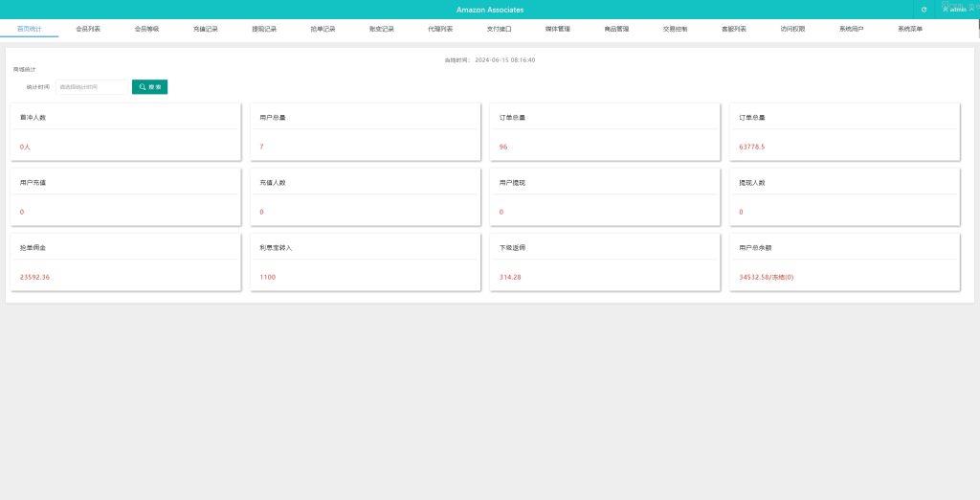The width and height of the screenshot is (980, 500).
Task: Open the 媒体管理 menu tab
Action: [557, 30]
